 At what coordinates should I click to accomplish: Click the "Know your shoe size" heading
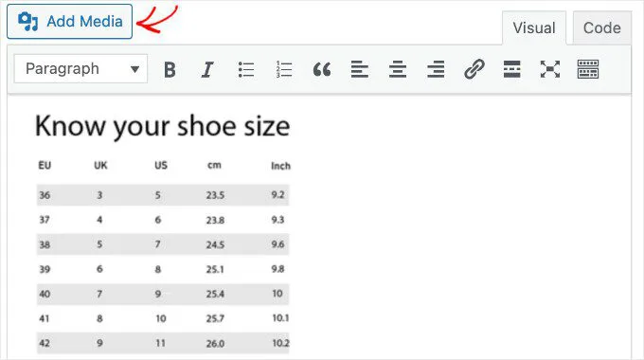click(x=163, y=126)
